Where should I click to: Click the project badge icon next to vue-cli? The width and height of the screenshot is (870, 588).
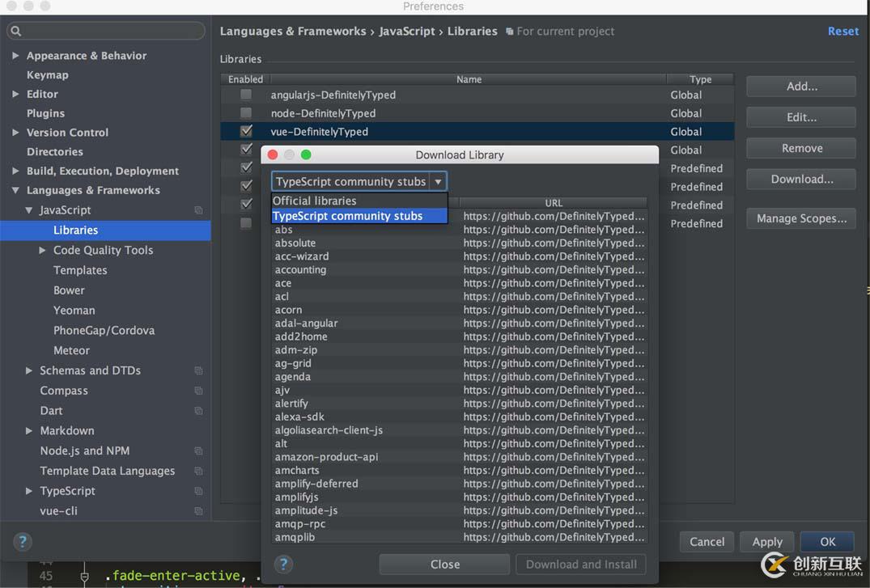pos(198,511)
